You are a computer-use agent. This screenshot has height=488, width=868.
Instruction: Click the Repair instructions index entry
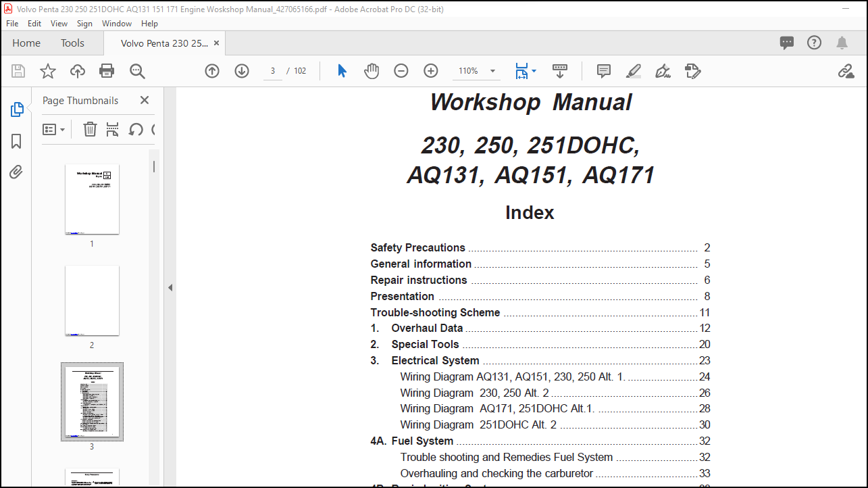pyautogui.click(x=540, y=280)
